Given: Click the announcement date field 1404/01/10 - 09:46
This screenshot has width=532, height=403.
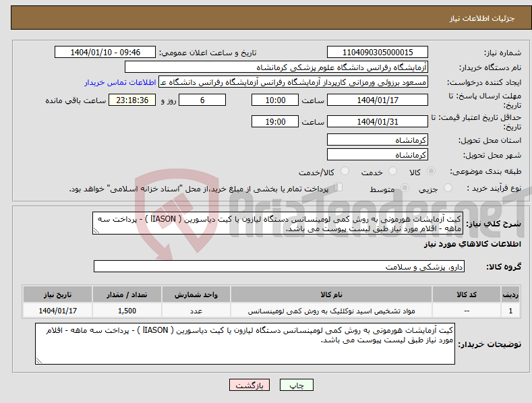Looking at the screenshot, I should coord(105,53).
